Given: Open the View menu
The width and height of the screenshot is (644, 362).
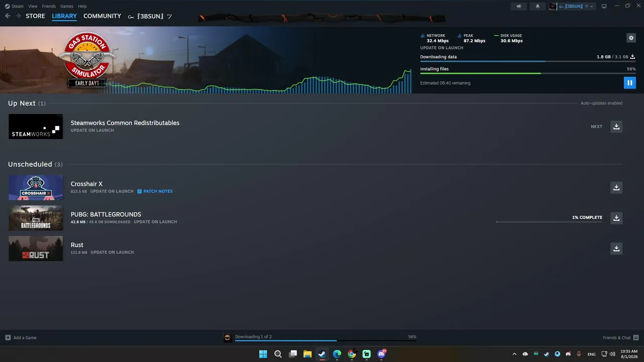Looking at the screenshot, I should tap(33, 6).
